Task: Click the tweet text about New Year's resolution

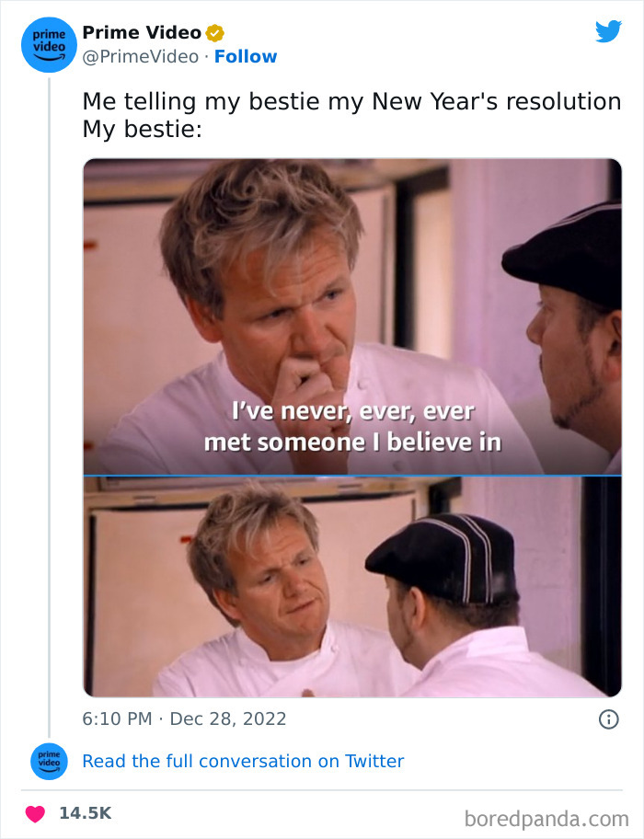Action: pos(351,102)
